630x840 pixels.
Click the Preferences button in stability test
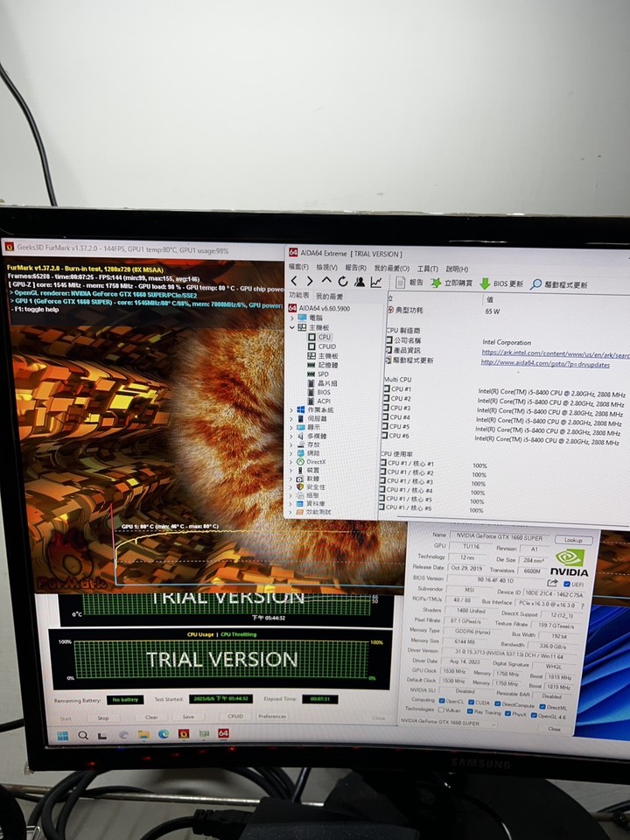tap(272, 716)
